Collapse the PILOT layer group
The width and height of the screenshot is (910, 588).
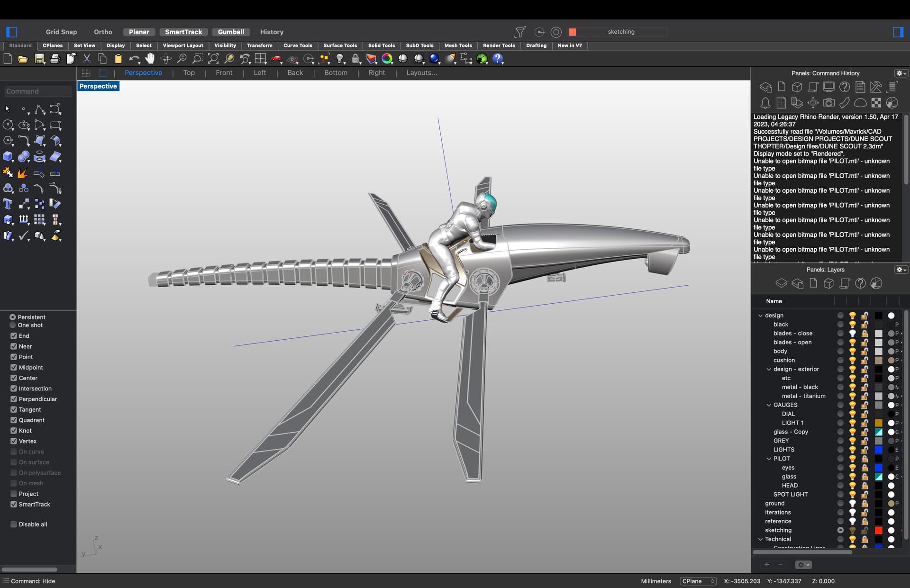click(769, 459)
